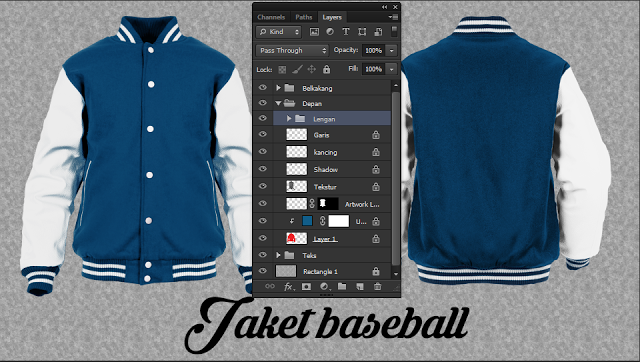Open the Layers panel flyout menu
The height and width of the screenshot is (362, 640).
(393, 17)
